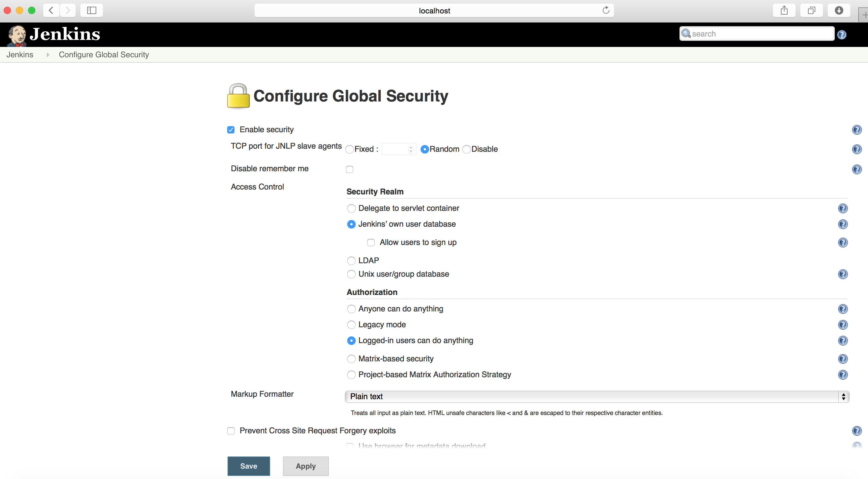Click the Markup Formatter label
This screenshot has width=868, height=479.
click(x=262, y=394)
